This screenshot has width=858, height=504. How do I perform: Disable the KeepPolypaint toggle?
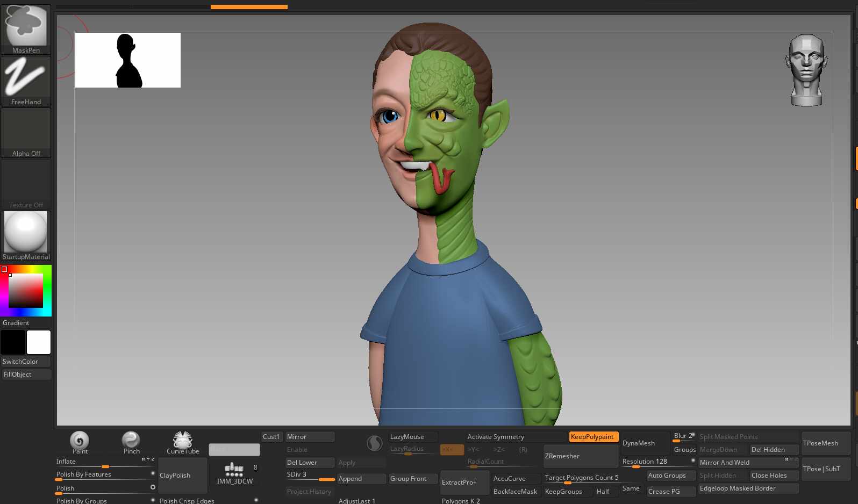pyautogui.click(x=593, y=437)
